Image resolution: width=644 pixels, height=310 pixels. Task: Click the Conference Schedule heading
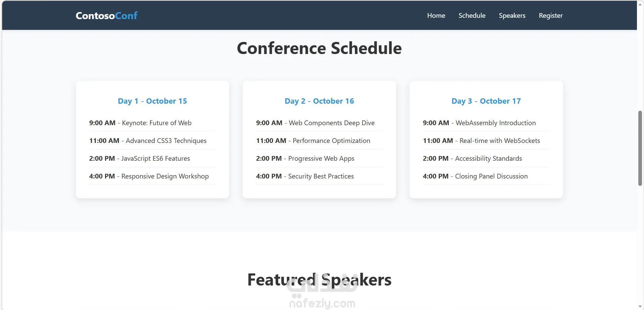(319, 48)
